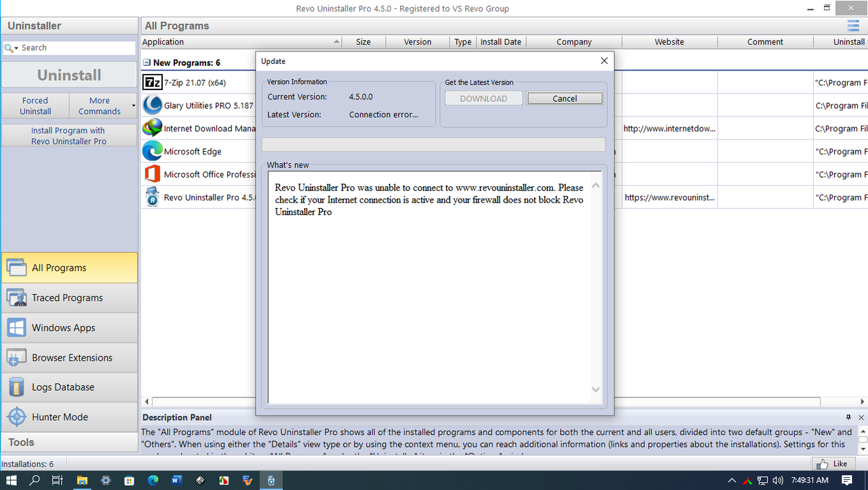Sort by Application column header

pos(241,42)
